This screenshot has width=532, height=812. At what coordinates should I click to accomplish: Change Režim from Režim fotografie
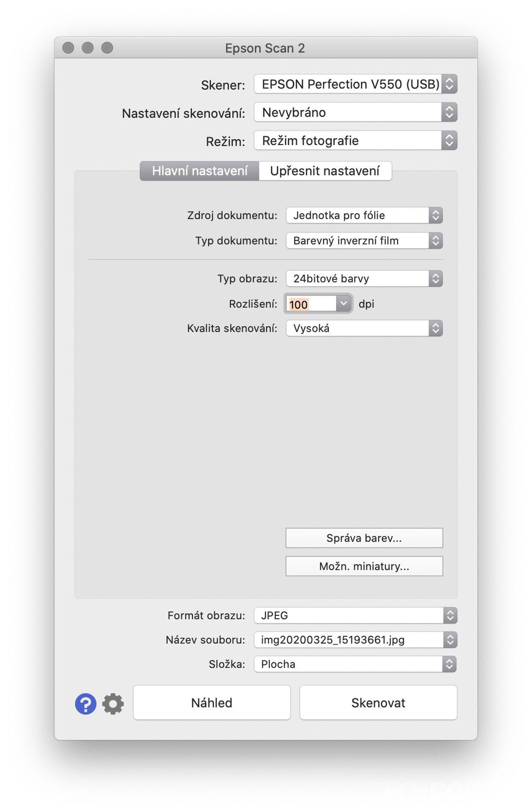(x=356, y=140)
